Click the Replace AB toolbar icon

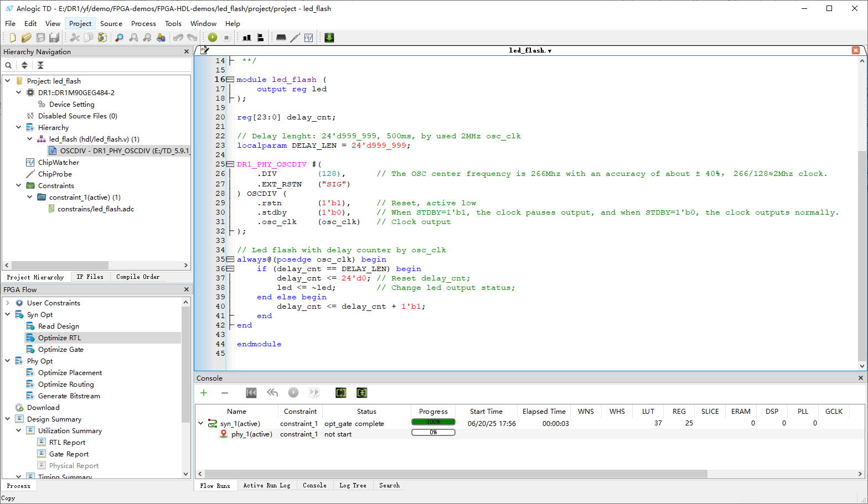[161, 38]
